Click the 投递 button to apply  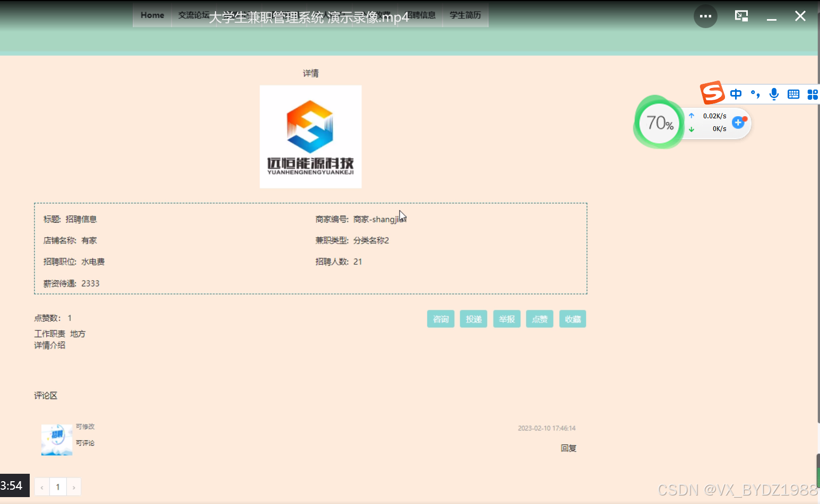click(473, 319)
